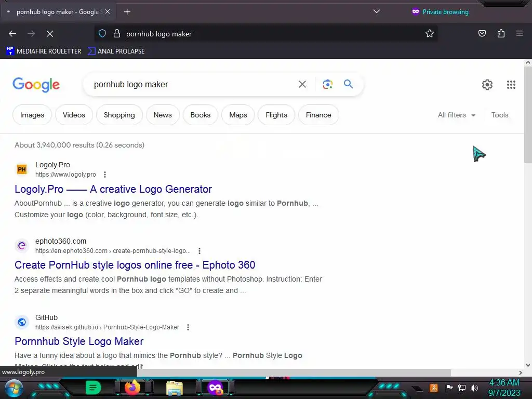Click the address bar URL text
The height and width of the screenshot is (399, 532).
click(x=159, y=34)
